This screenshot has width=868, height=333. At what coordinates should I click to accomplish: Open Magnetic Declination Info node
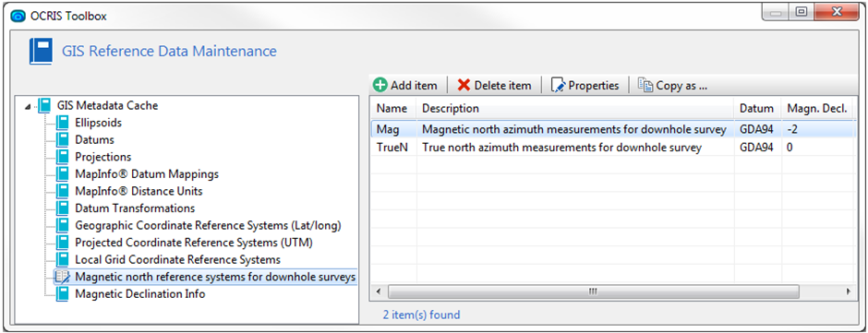[140, 293]
